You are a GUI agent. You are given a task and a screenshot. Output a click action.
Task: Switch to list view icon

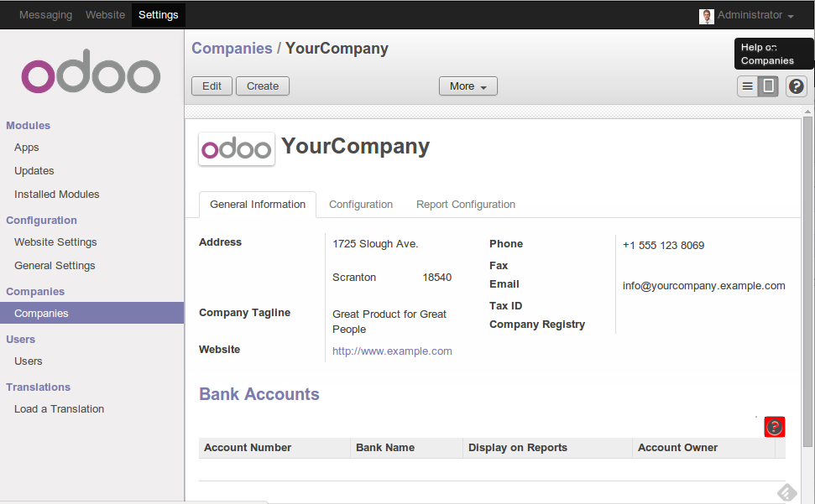tap(747, 86)
